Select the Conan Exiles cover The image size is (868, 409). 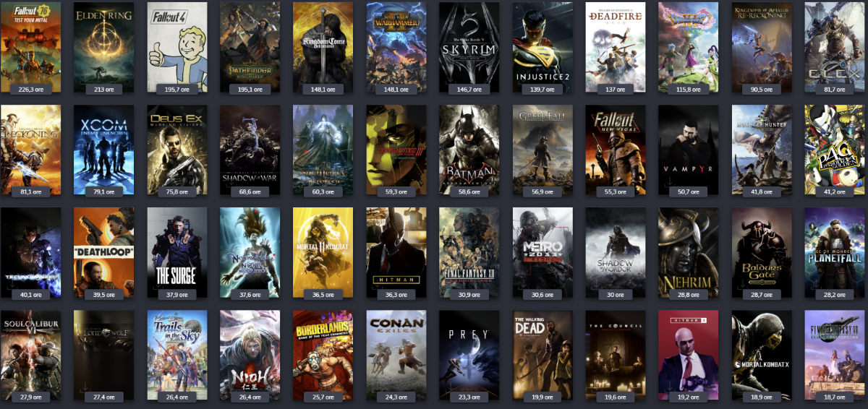[x=396, y=356]
